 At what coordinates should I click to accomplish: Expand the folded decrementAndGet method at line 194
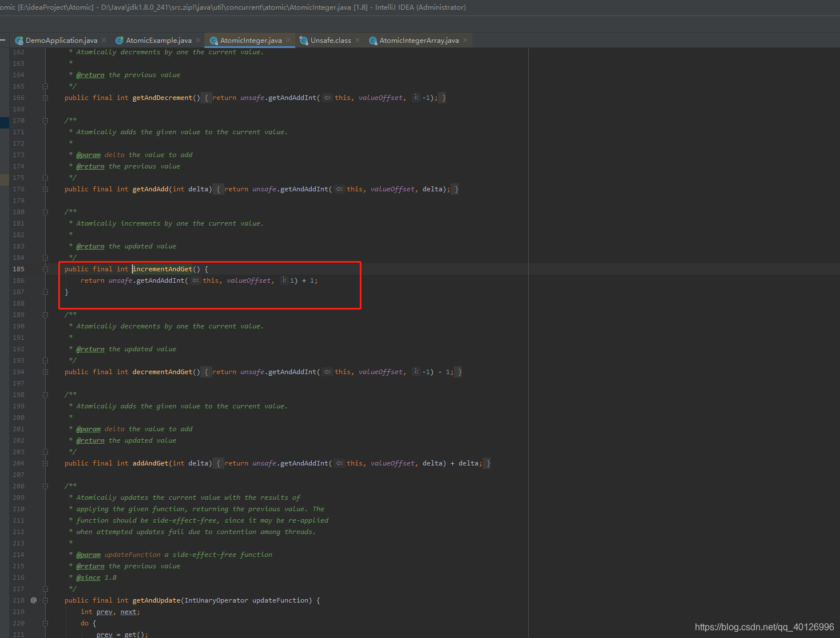click(45, 372)
